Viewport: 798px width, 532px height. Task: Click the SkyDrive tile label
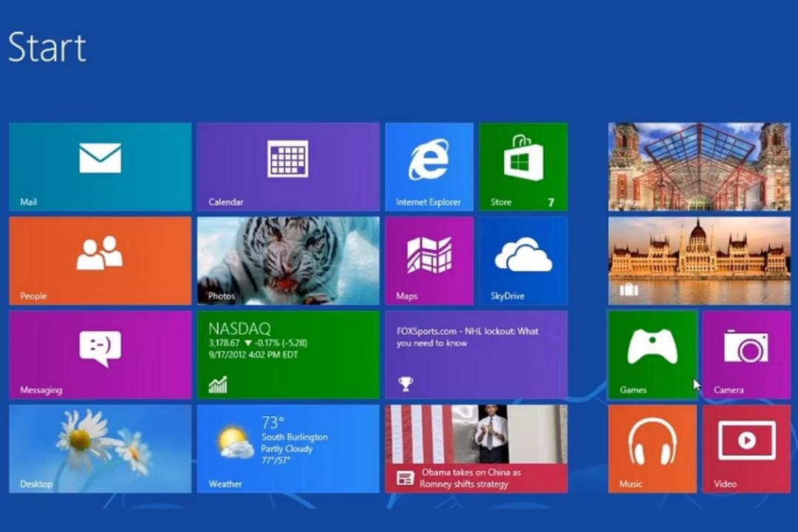[x=508, y=296]
